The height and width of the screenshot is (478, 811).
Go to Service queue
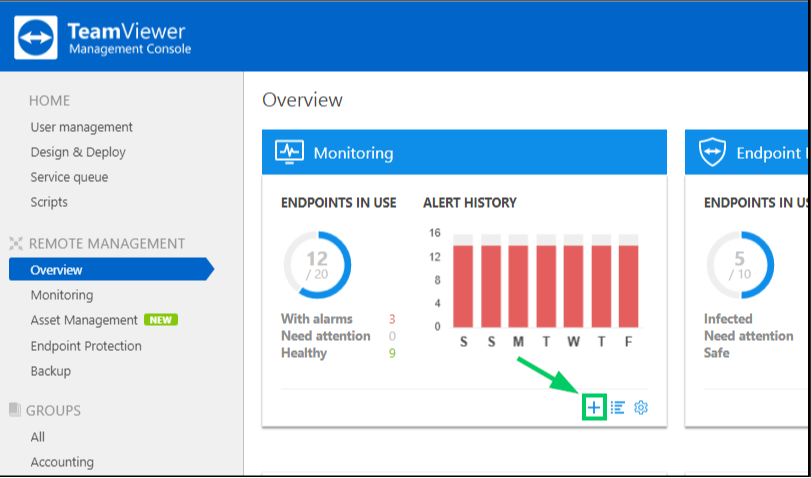click(x=69, y=177)
